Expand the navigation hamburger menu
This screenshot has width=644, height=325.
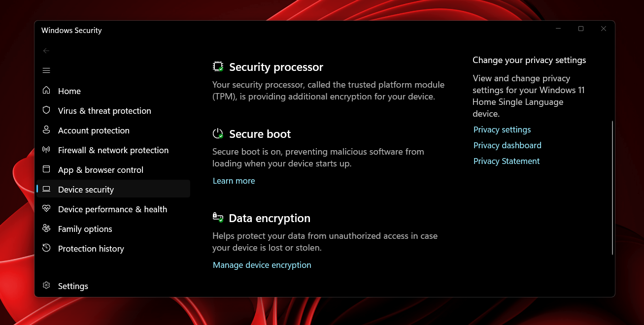[46, 70]
